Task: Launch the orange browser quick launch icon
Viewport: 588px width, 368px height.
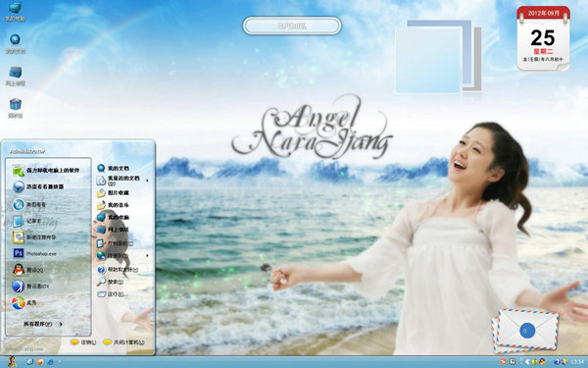Action: pos(40,361)
